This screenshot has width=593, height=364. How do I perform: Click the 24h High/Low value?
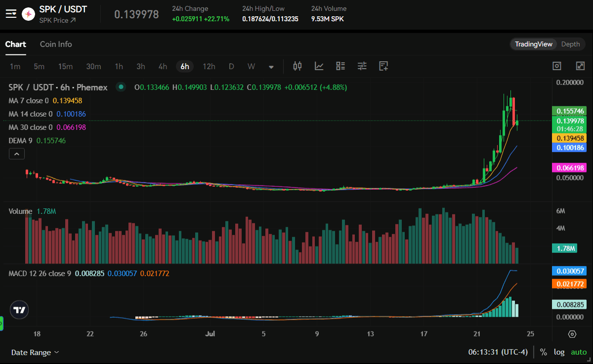(x=270, y=19)
